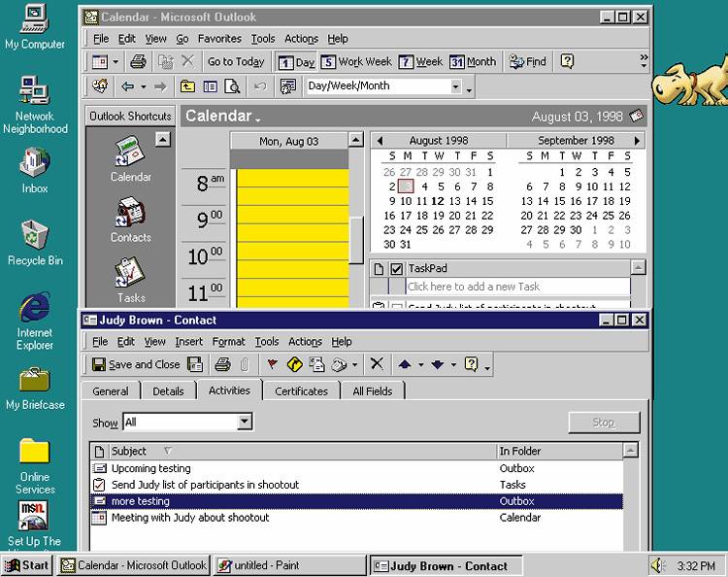Delete contact with the X icon
Screen dimensions: 728x577
[x=377, y=363]
